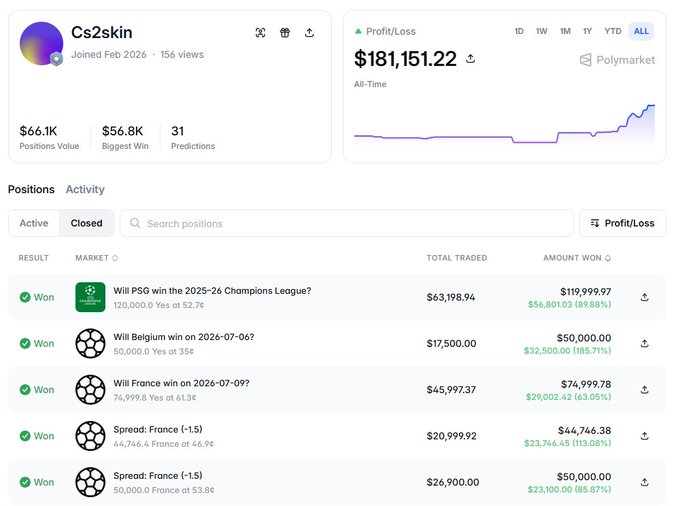Switch to Active positions
680x506 pixels.
click(34, 223)
